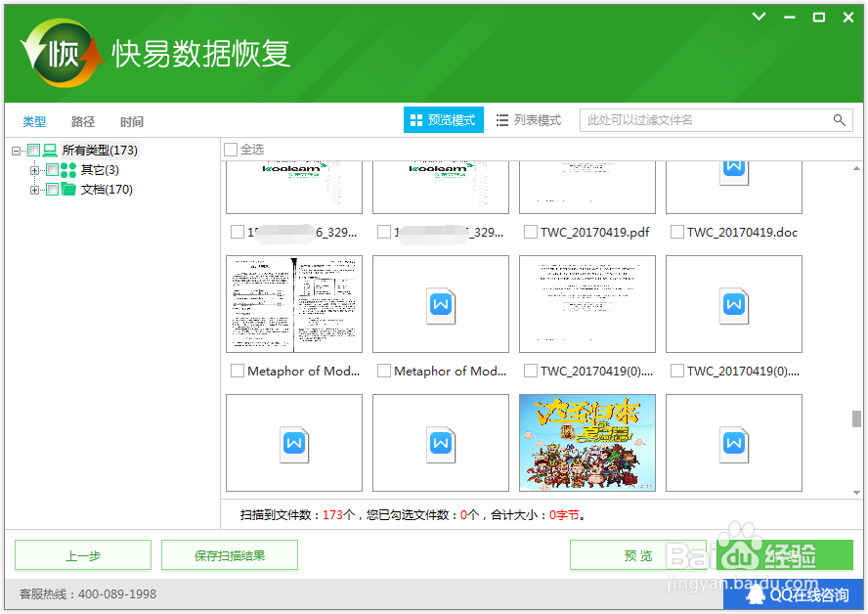Click the 保存扫描结果 button
This screenshot has height=614, width=868.
(229, 554)
